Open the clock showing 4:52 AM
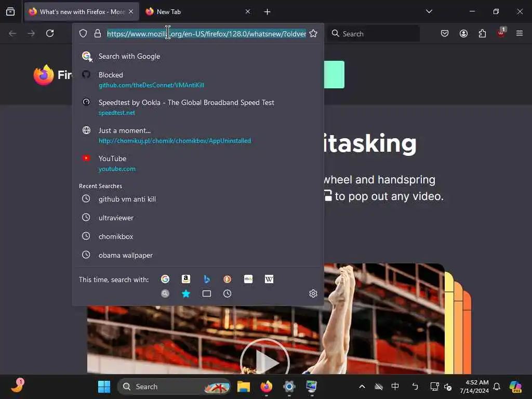 (474, 387)
